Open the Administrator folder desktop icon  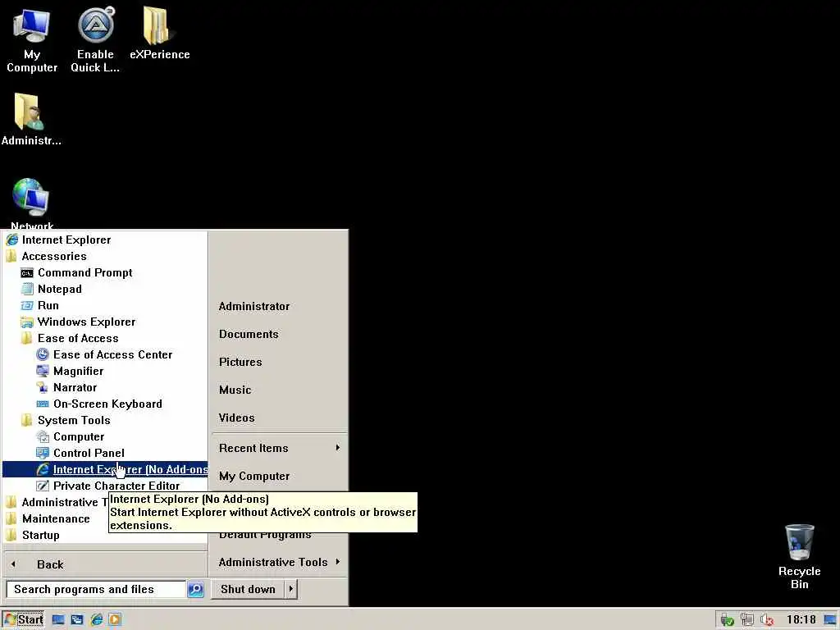click(31, 119)
